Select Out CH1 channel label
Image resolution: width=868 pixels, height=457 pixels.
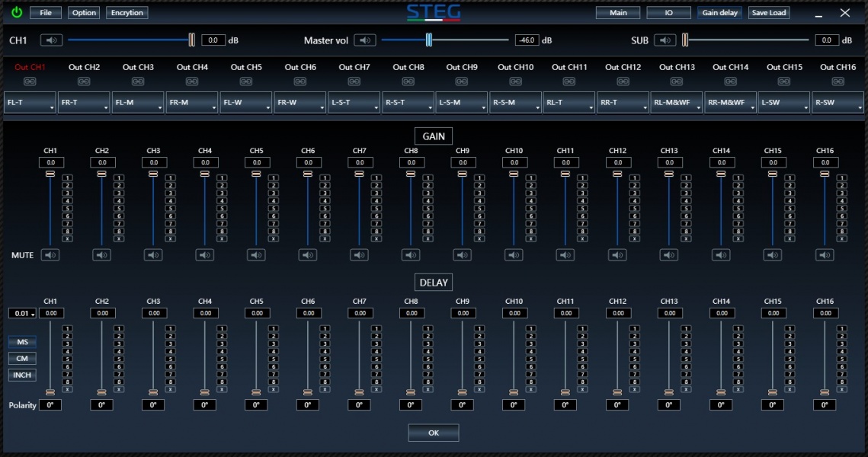click(x=30, y=67)
